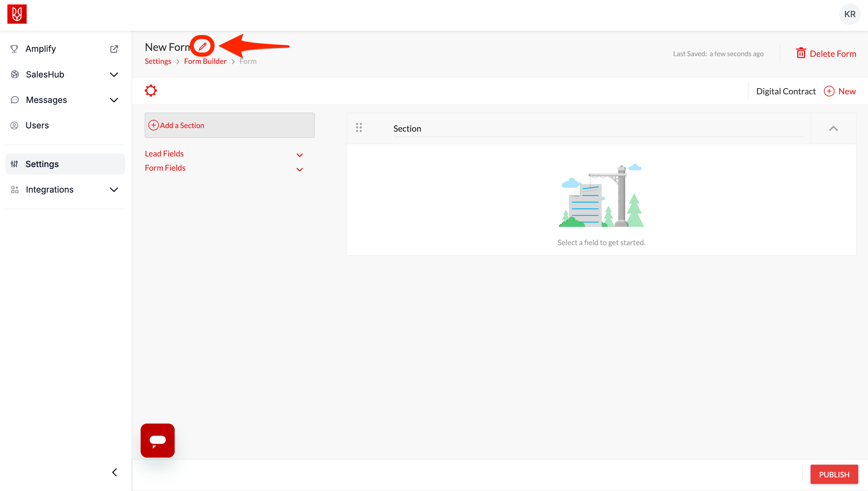This screenshot has height=491, width=868.
Task: Click the red company logo
Action: [17, 14]
